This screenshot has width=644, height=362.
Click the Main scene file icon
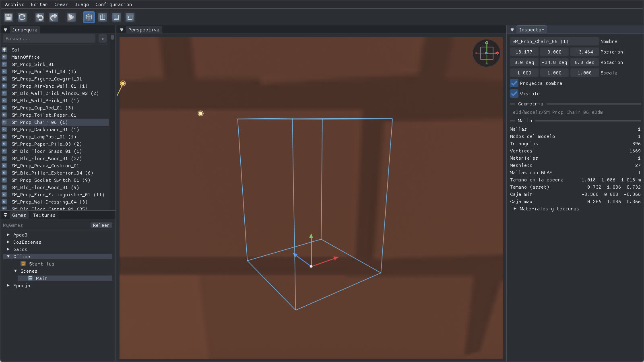click(x=30, y=278)
